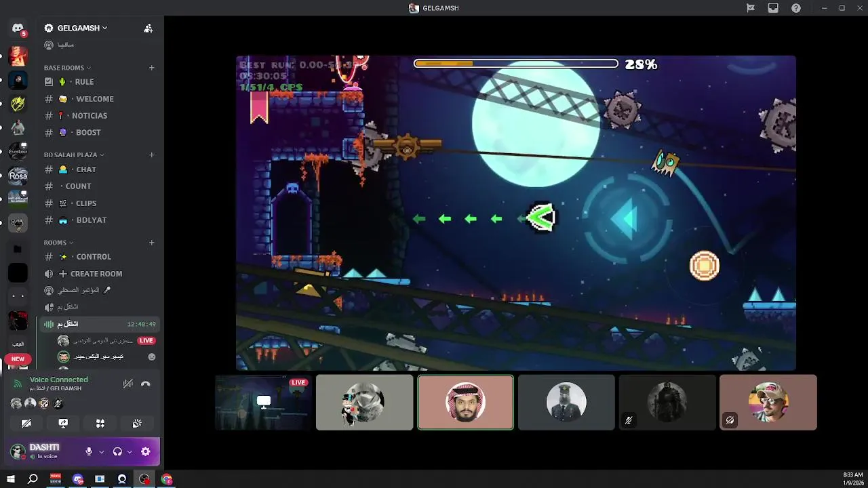868x488 pixels.
Task: Open headphones output device dropdown arrow
Action: pos(130,451)
